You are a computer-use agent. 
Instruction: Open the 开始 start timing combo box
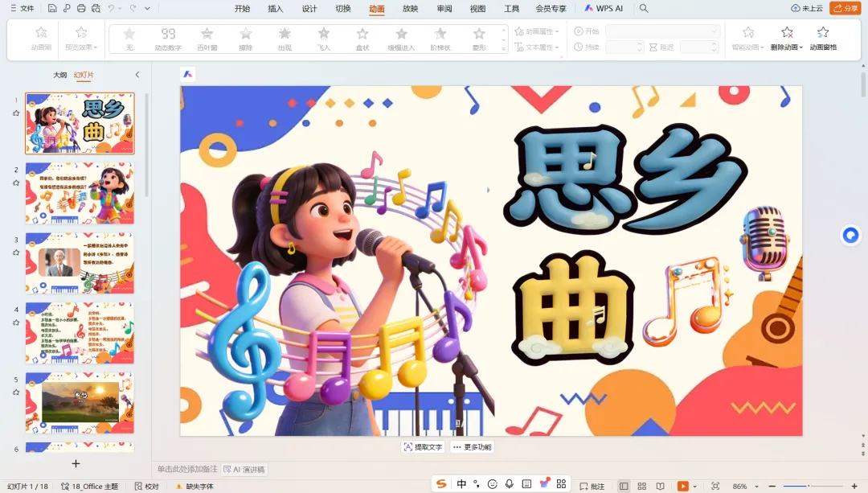[662, 31]
